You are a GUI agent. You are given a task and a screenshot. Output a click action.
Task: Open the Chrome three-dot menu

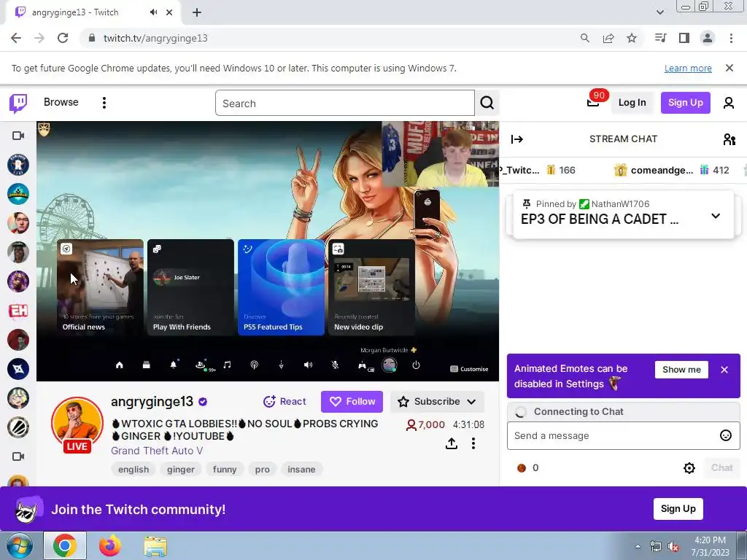[x=731, y=38]
